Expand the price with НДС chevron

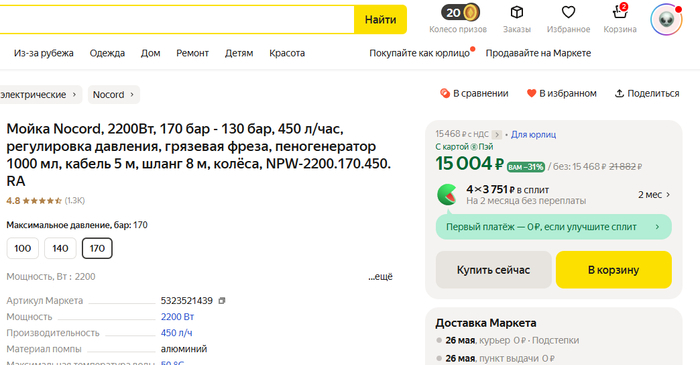[x=496, y=134]
